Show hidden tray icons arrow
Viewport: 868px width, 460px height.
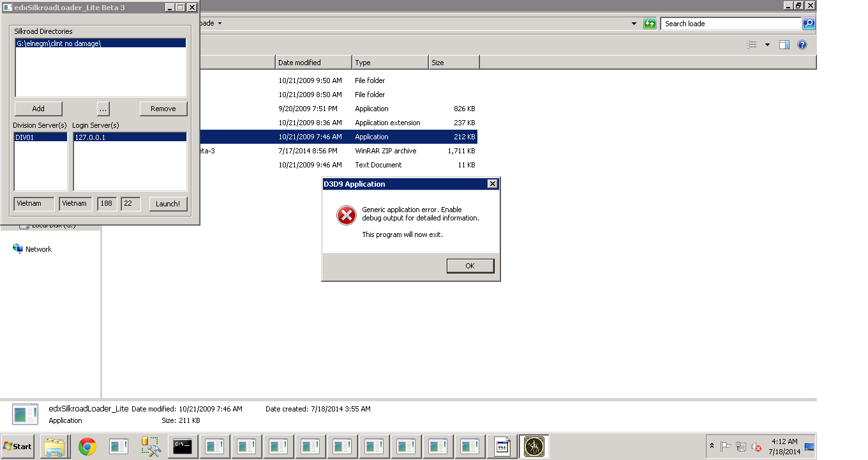[712, 446]
